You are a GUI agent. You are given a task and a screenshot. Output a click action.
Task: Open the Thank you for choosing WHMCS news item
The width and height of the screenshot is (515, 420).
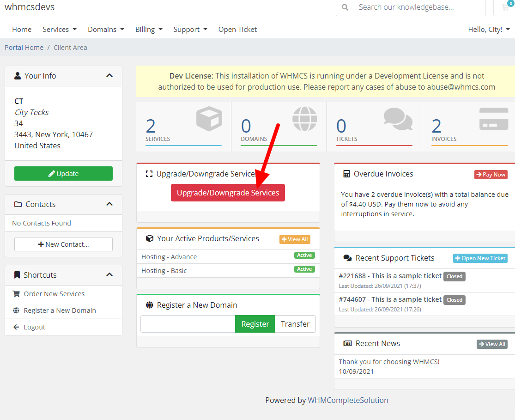point(389,362)
